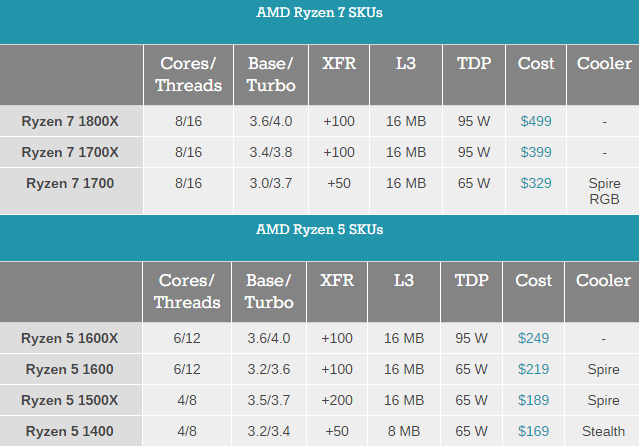This screenshot has height=446, width=639.
Task: Click the 'Stealth' cooler cell
Action: point(603,431)
